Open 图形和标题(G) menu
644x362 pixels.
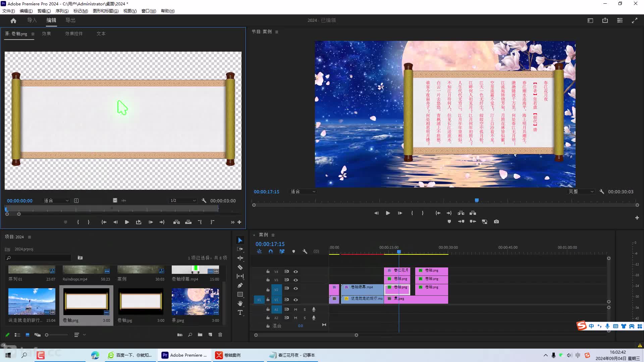pos(106,11)
